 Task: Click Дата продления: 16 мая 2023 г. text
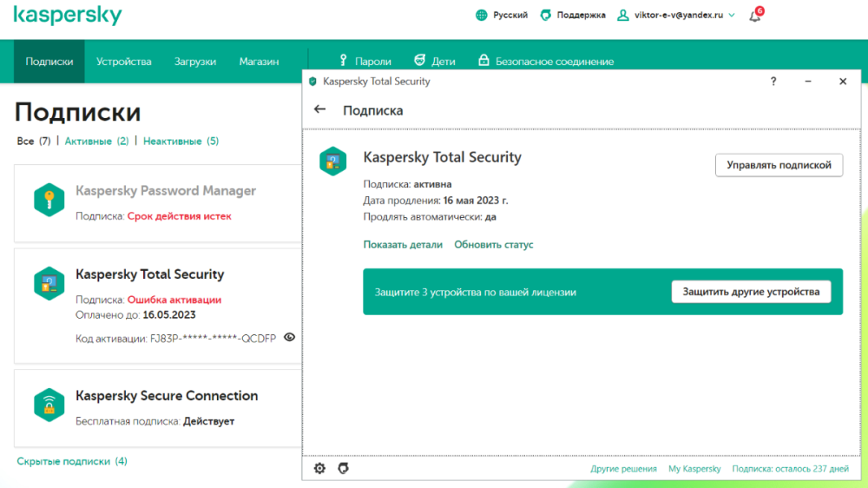click(436, 201)
